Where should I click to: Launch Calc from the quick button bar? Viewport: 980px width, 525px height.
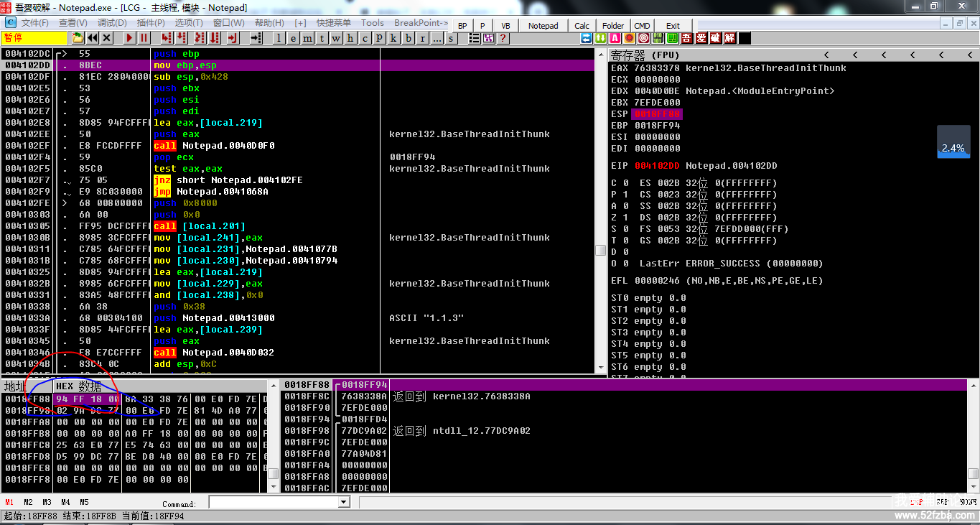582,26
